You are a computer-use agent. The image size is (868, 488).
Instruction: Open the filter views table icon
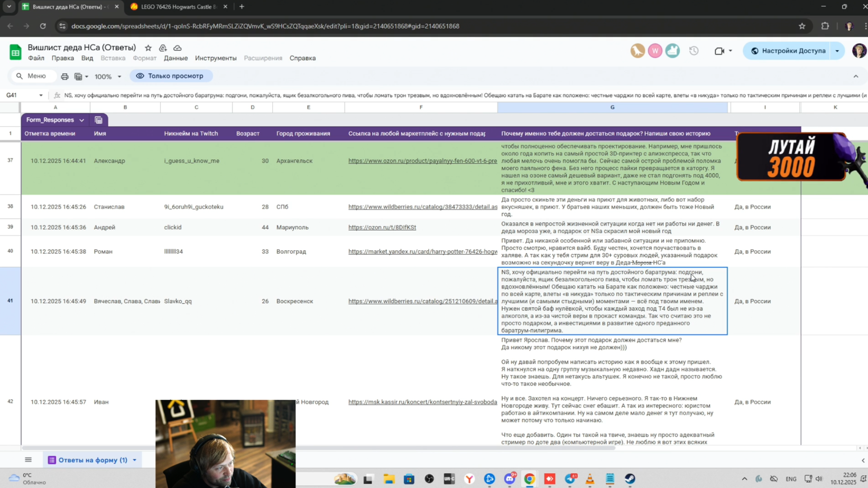click(78, 77)
